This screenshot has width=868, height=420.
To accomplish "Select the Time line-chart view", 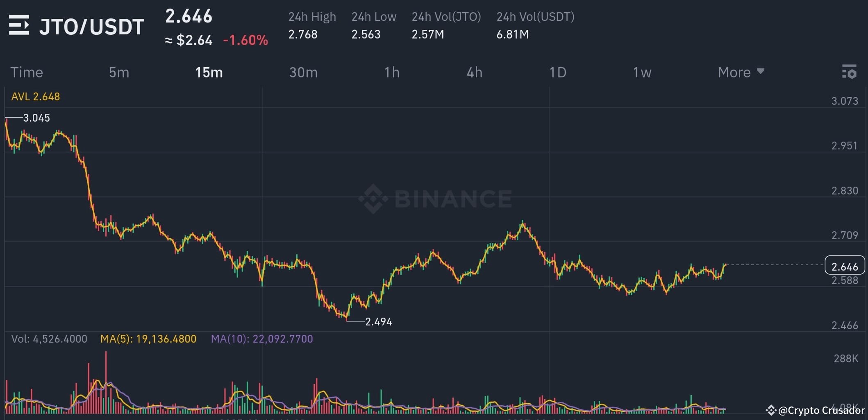I will (26, 72).
